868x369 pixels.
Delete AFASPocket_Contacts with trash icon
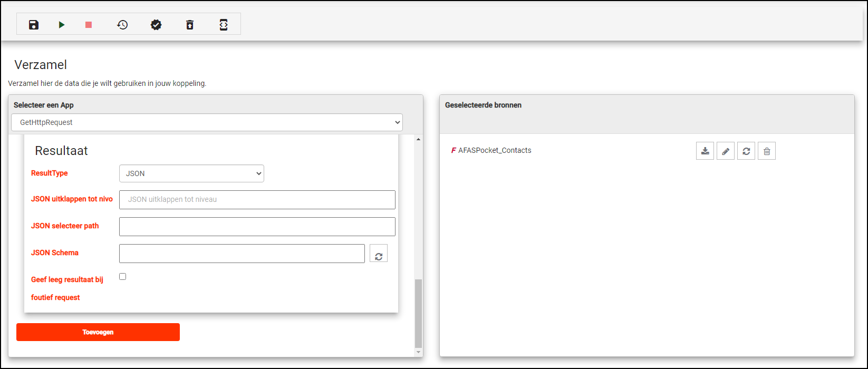click(767, 151)
